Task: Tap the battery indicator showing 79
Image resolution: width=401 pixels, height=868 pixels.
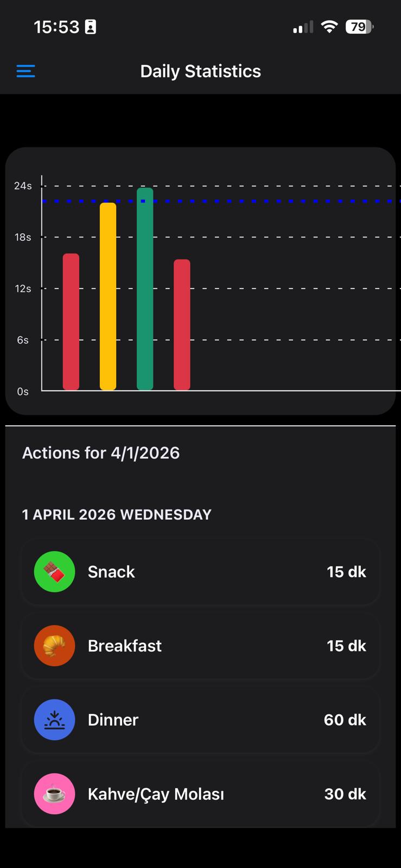Action: [x=359, y=27]
